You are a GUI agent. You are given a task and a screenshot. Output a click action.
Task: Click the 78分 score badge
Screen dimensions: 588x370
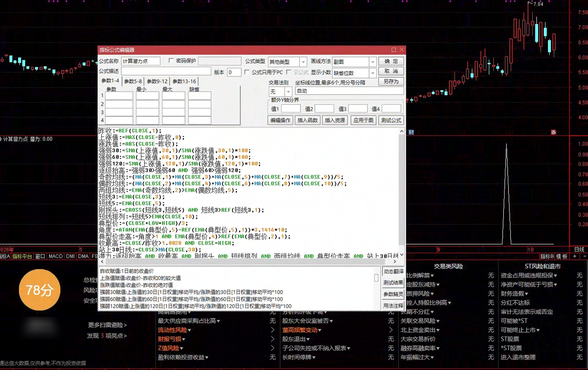(39, 290)
